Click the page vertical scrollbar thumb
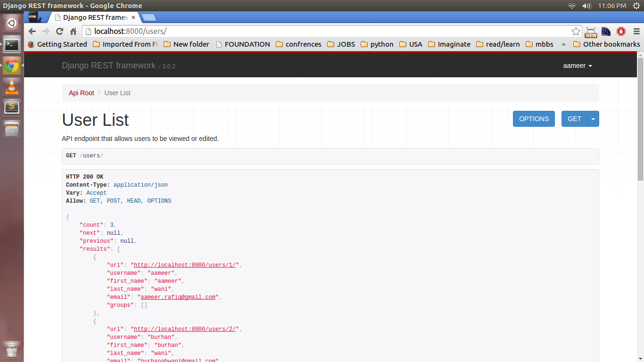The image size is (644, 362). click(640, 119)
